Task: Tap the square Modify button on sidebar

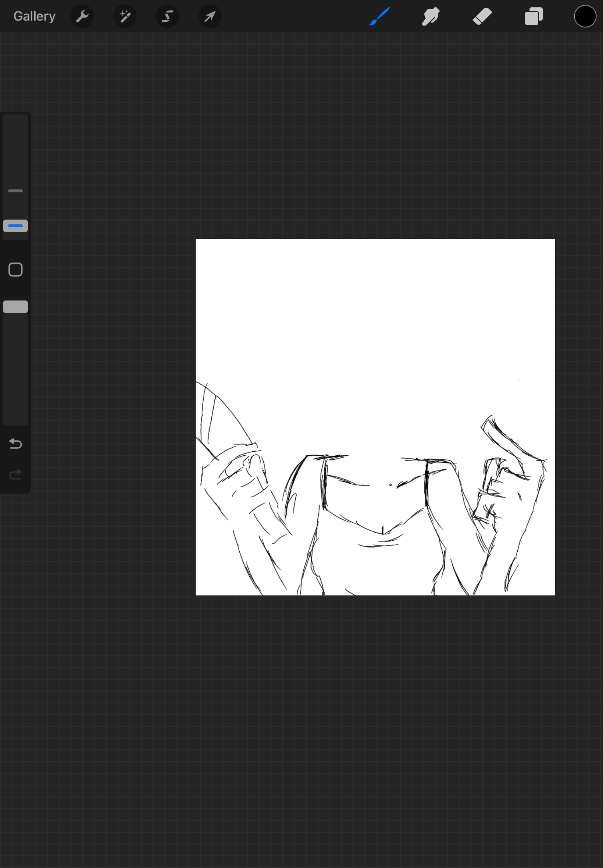Action: coord(15,270)
